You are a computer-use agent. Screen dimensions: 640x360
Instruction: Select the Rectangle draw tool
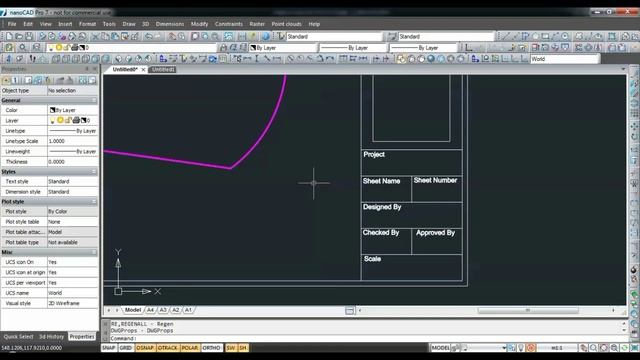coord(545,37)
